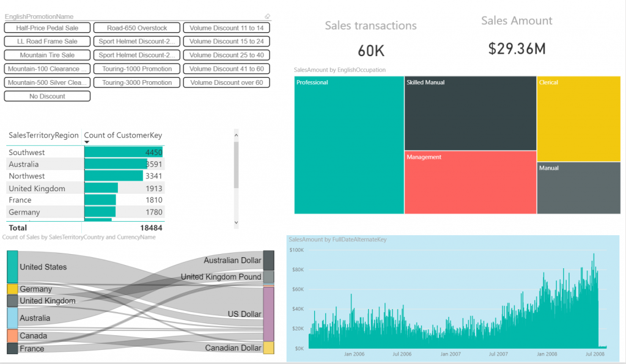Clear selections with the slicer eraser icon
626x364 pixels.
point(267,16)
